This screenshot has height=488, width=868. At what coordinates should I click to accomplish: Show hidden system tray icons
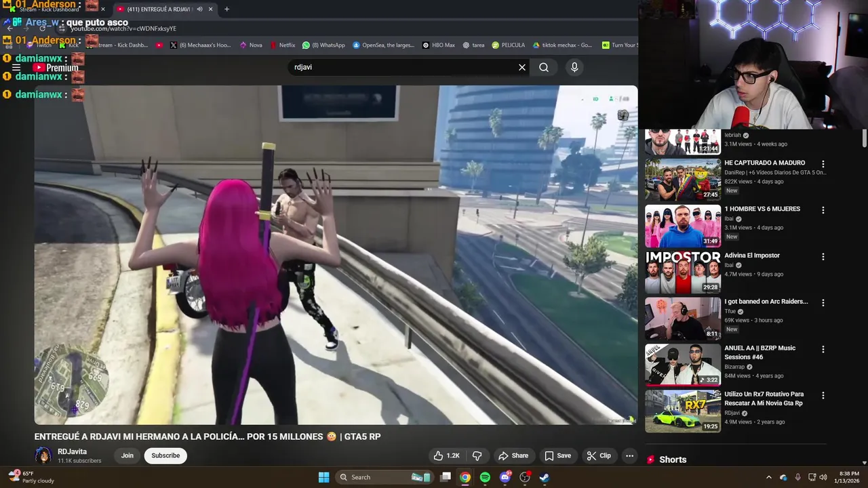768,477
